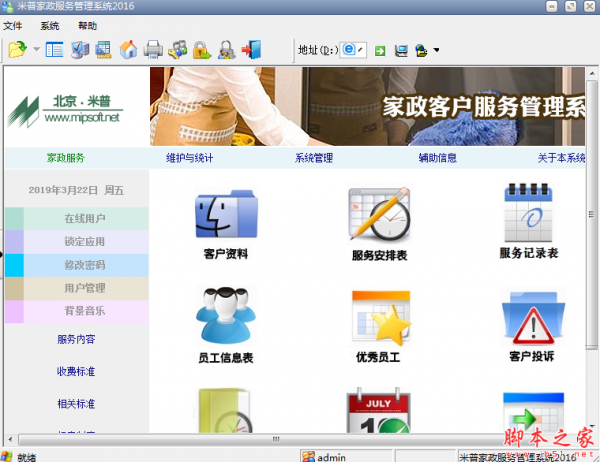Click the 在线用户 sidebar button
This screenshot has width=600, height=462.
77,219
